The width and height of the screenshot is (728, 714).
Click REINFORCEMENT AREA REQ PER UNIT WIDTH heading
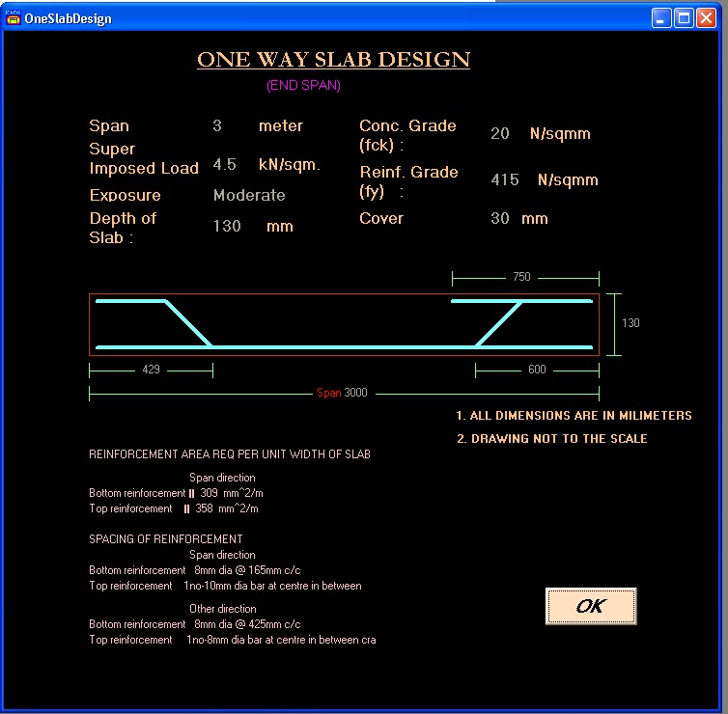230,454
